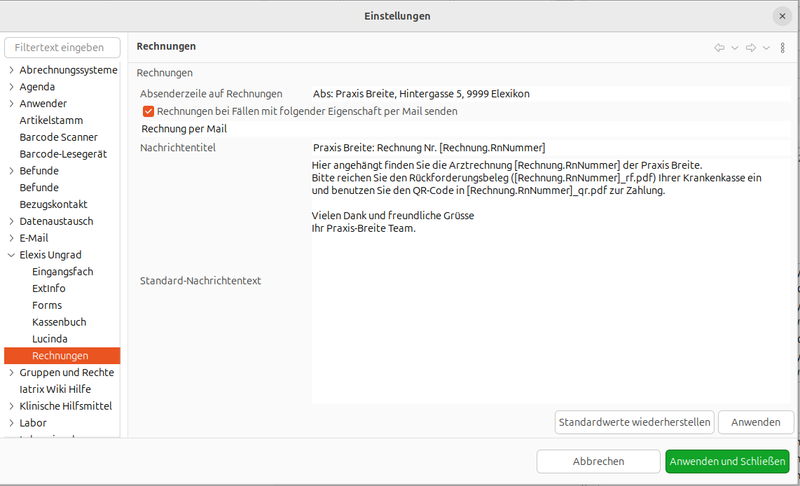Select Kassenbuch in the settings tree

point(59,322)
